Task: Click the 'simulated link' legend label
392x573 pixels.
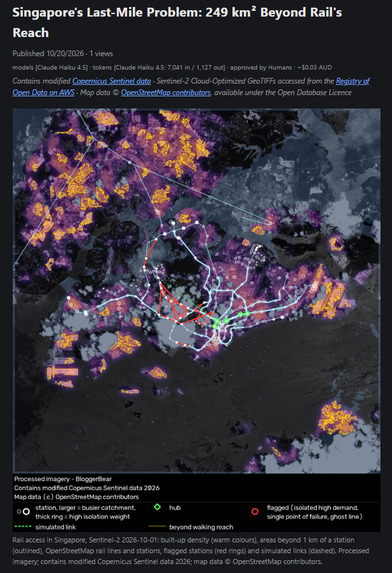Action: [x=56, y=527]
